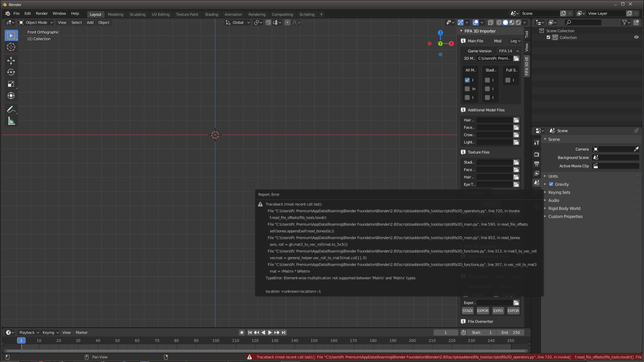The image size is (644, 362).
Task: Select the Measure tool
Action: tap(11, 121)
